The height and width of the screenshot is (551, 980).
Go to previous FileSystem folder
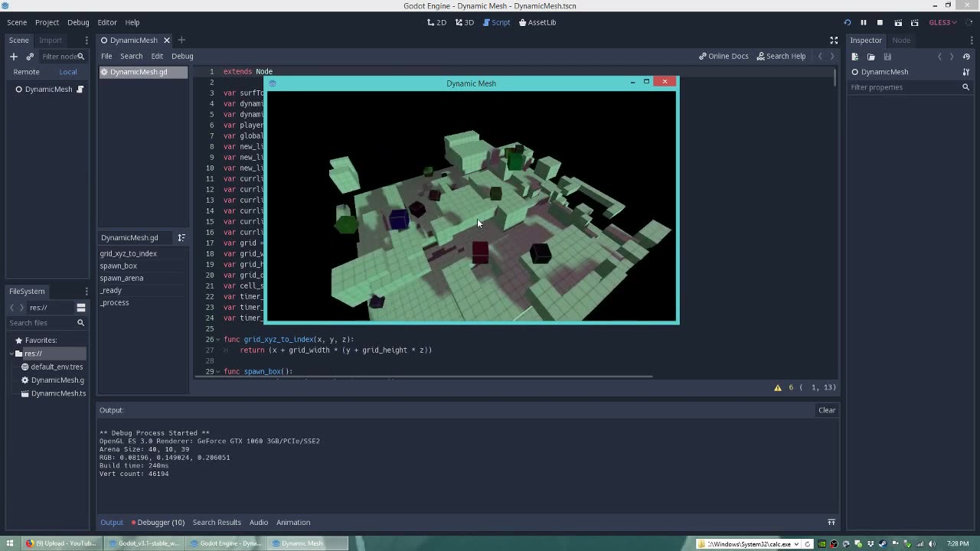coord(11,307)
